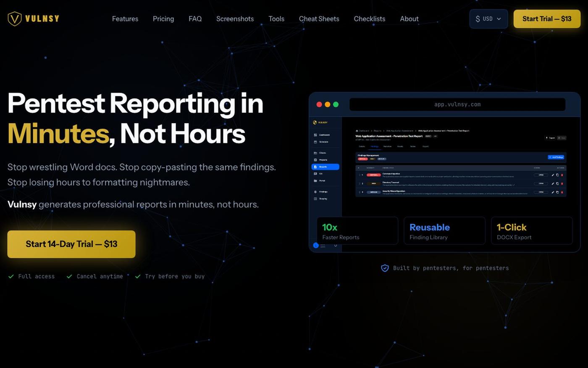Click the 'Pentest Reporting in' headline text

click(x=135, y=103)
